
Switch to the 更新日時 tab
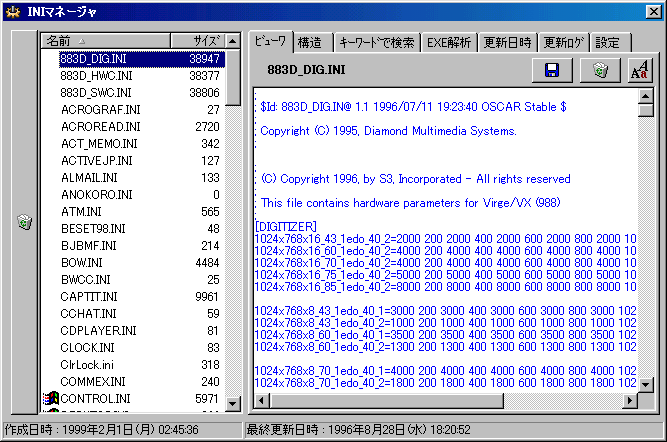click(x=507, y=43)
